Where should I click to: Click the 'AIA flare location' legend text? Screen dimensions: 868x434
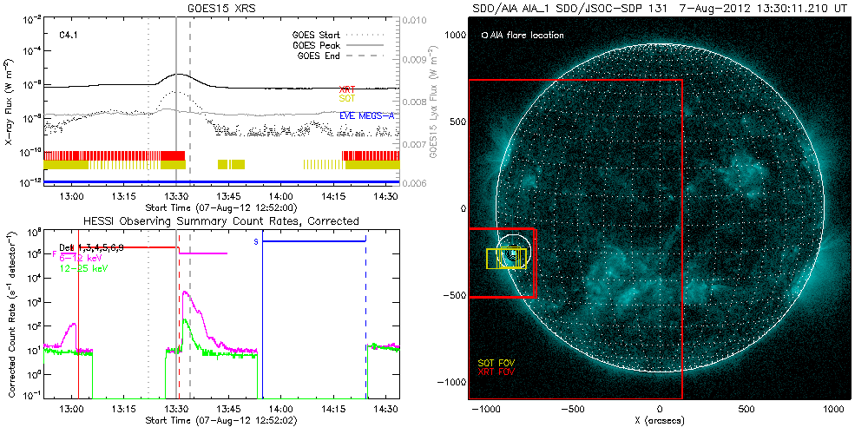527,35
